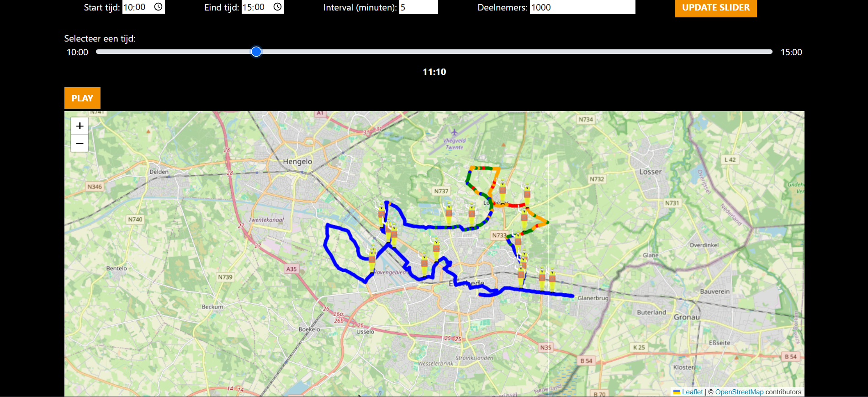Click the Overdinkel label on the map
This screenshot has width=868, height=397.
pos(704,245)
